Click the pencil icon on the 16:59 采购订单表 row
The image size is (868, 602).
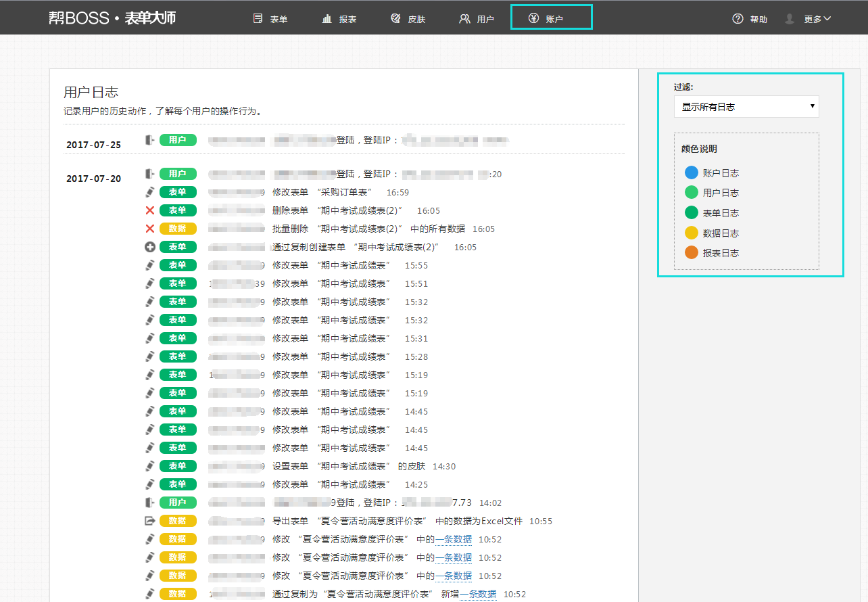click(150, 192)
